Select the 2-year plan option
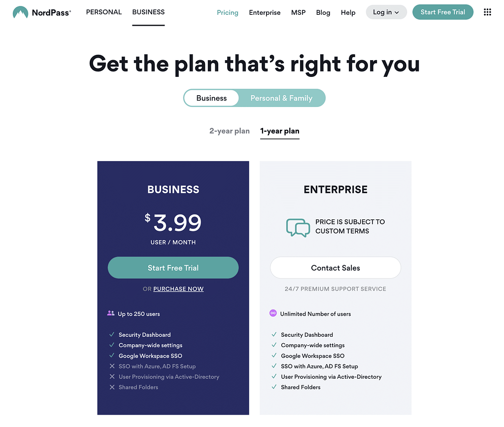This screenshot has height=427, width=504. pos(230,131)
